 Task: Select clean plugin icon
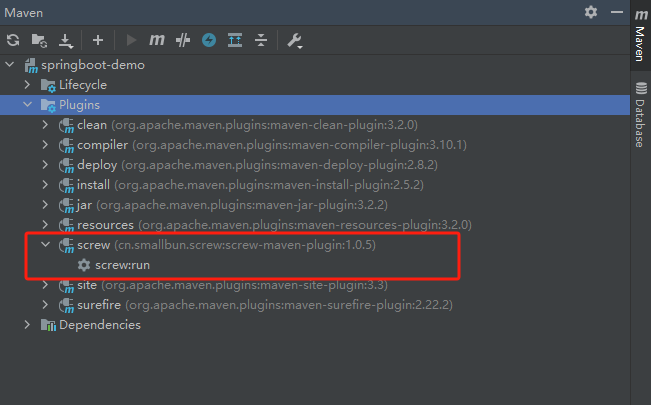click(66, 125)
